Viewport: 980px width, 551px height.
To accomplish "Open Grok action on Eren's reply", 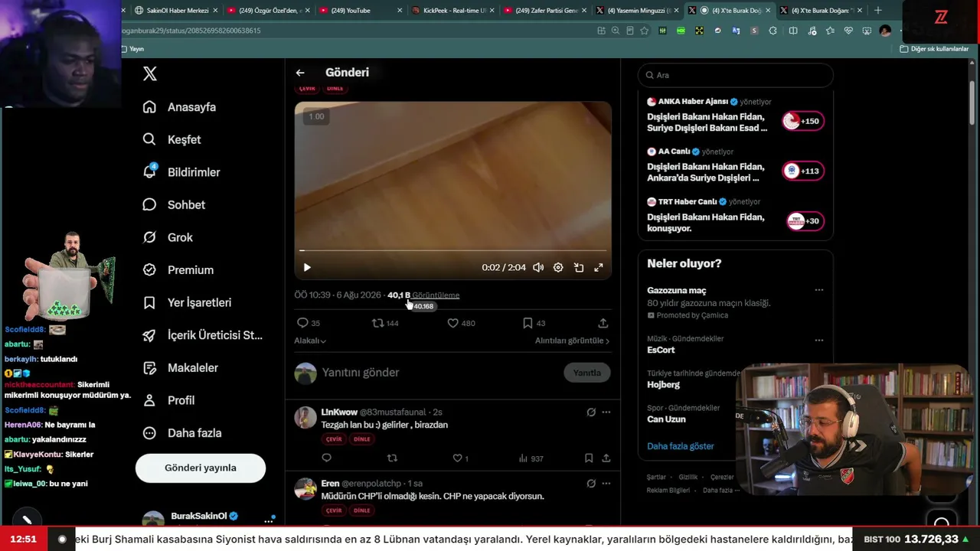I will pos(591,483).
